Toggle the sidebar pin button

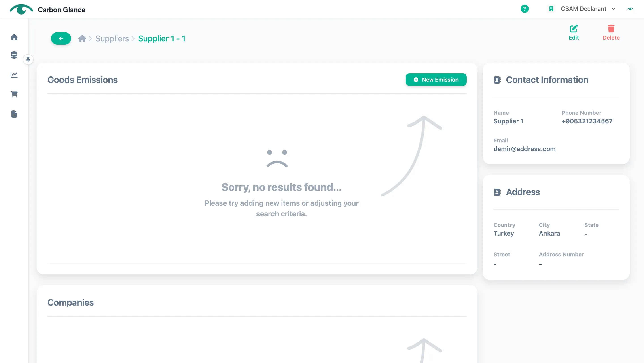tap(28, 59)
